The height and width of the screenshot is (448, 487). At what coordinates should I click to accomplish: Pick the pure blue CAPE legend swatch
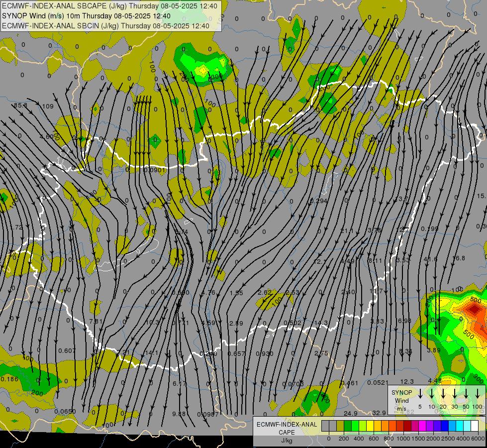(x=444, y=426)
